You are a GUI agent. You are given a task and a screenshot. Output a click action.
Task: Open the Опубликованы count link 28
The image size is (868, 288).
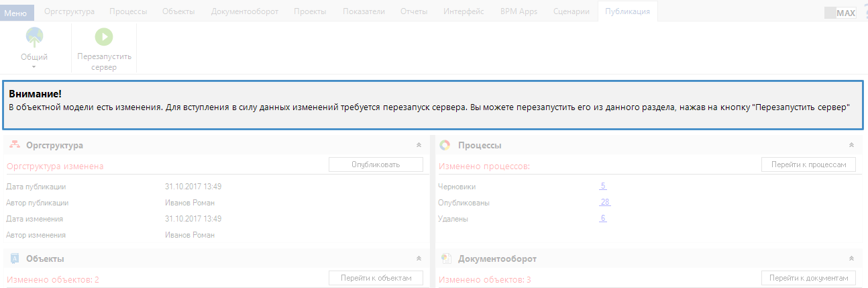(604, 203)
